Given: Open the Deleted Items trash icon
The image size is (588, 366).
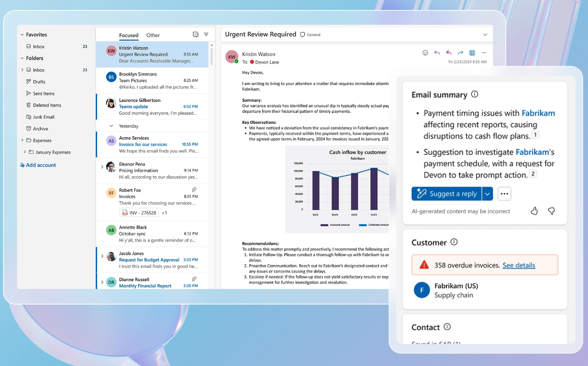Looking at the screenshot, I should click(x=29, y=105).
